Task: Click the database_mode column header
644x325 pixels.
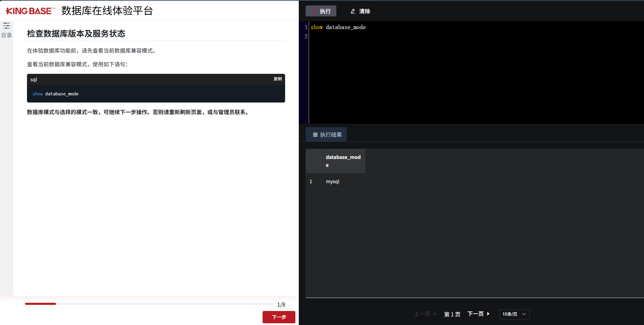Action: tap(343, 161)
